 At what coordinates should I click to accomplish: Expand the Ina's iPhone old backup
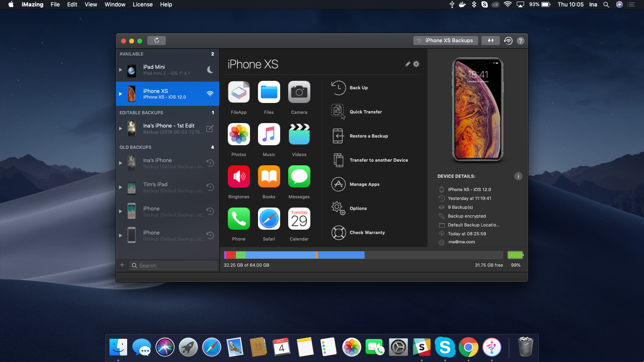120,163
